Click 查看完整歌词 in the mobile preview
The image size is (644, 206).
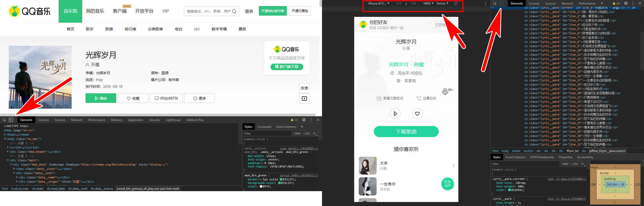coord(390,98)
